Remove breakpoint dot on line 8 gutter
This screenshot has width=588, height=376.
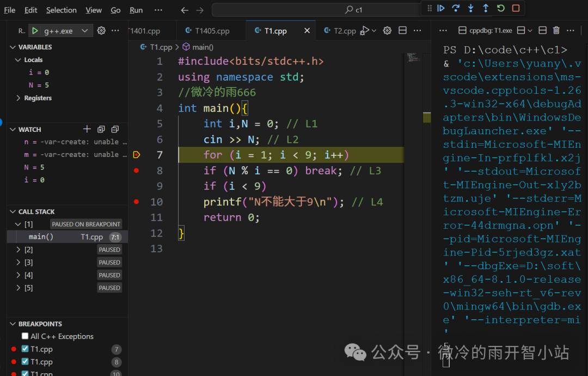click(x=137, y=171)
